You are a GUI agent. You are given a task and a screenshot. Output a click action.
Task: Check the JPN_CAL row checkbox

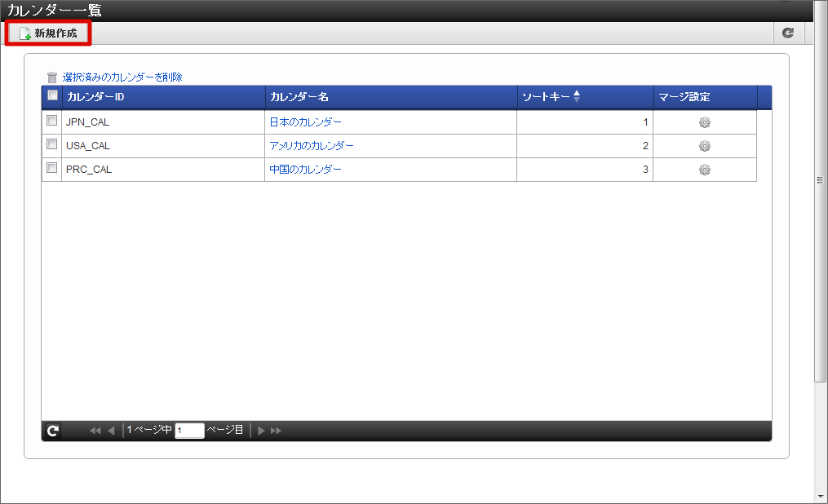51,121
